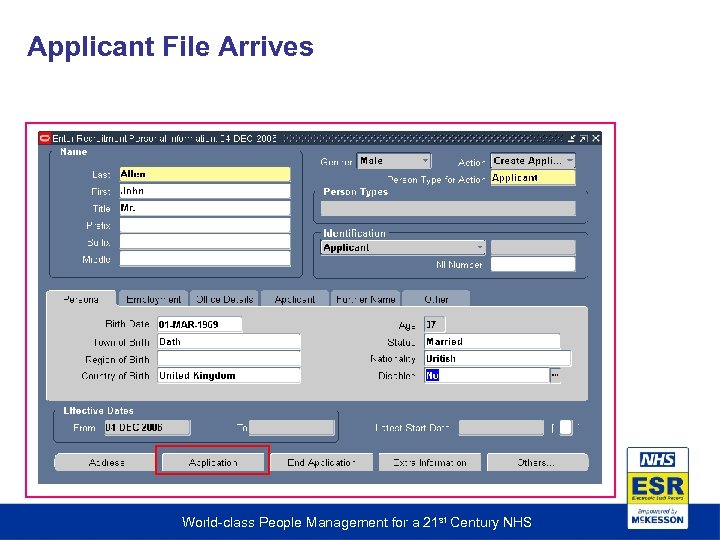Click the End Application button
720x540 pixels.
coord(321,462)
